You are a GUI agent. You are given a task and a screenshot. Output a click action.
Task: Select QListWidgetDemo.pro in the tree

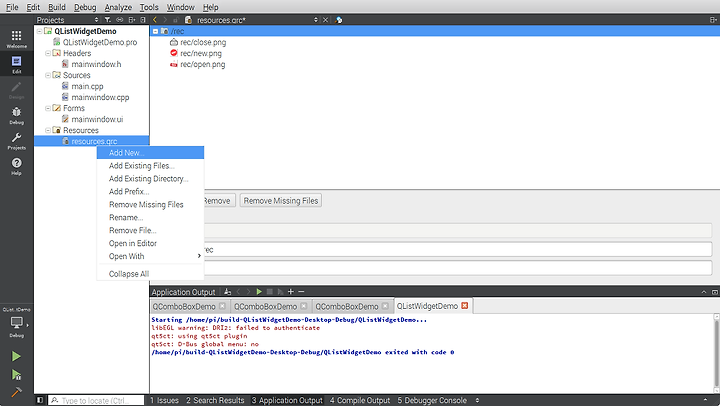click(100, 42)
